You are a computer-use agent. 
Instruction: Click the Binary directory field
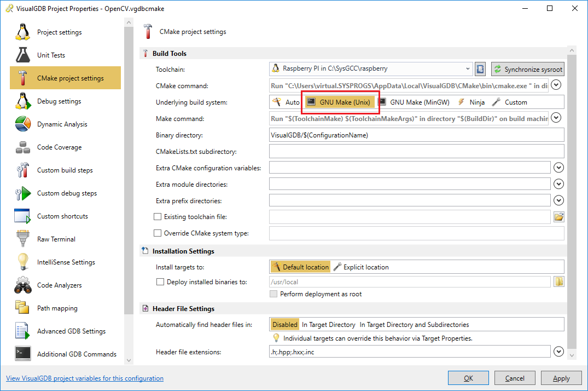pos(417,135)
